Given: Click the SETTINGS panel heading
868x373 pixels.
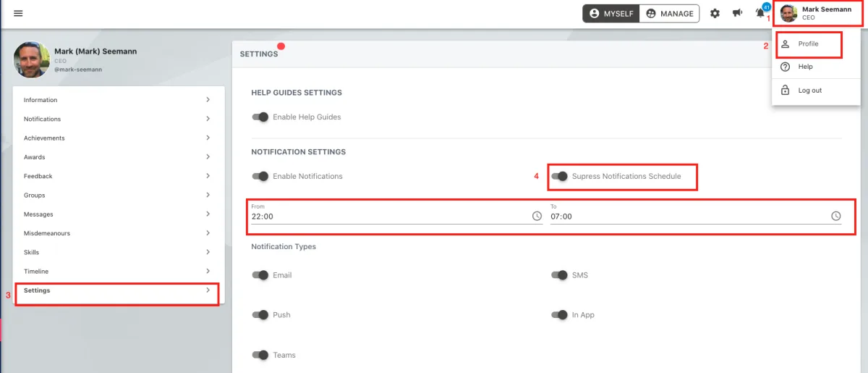Looking at the screenshot, I should [259, 54].
